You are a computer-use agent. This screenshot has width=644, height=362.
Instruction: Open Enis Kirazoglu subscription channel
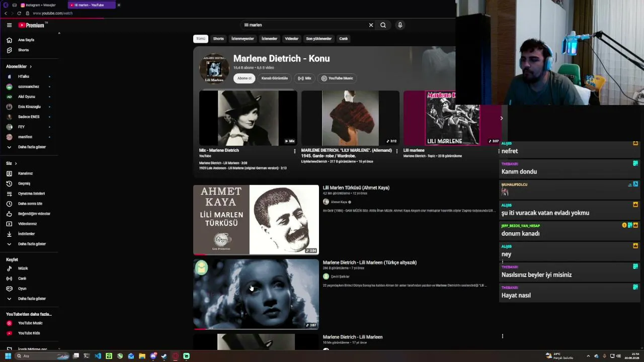coord(30,107)
